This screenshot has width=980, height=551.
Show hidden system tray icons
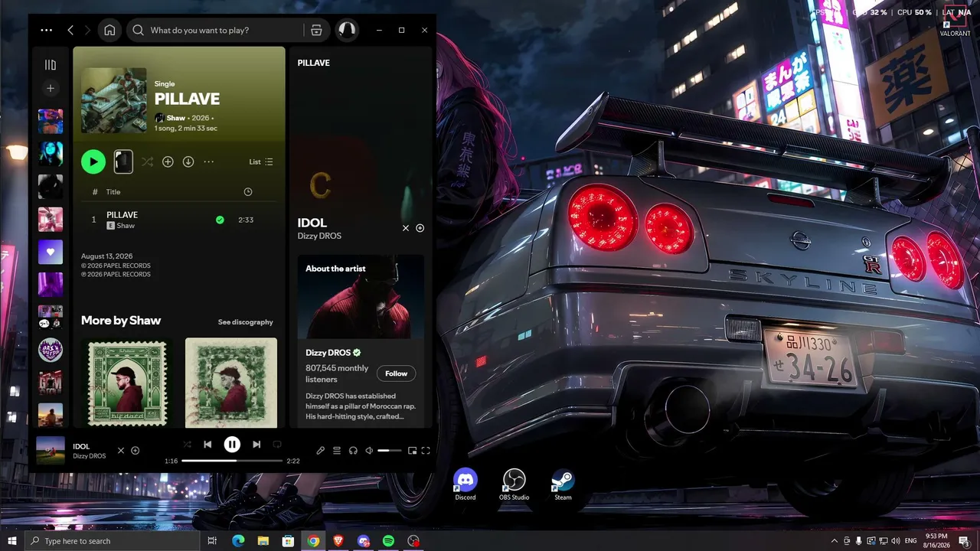click(834, 541)
